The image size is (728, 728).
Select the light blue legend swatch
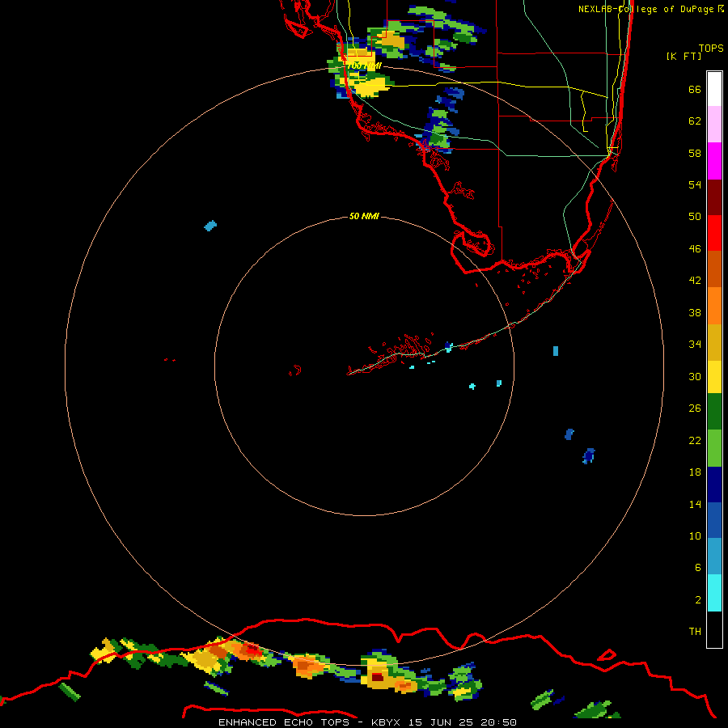[x=714, y=557]
